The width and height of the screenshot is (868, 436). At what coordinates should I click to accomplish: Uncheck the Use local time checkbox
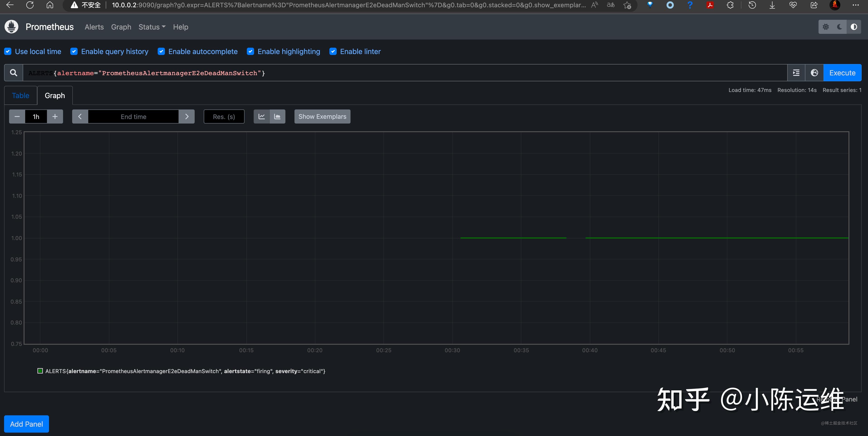[x=8, y=51]
